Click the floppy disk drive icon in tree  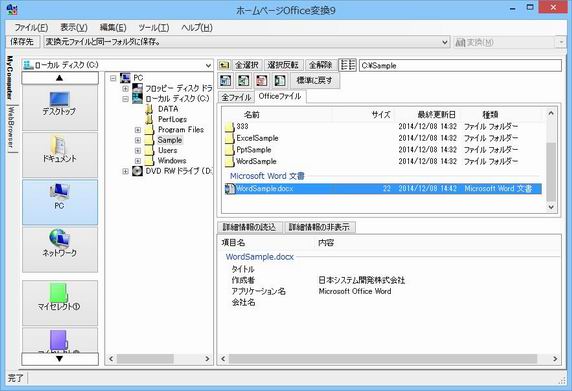click(137, 88)
